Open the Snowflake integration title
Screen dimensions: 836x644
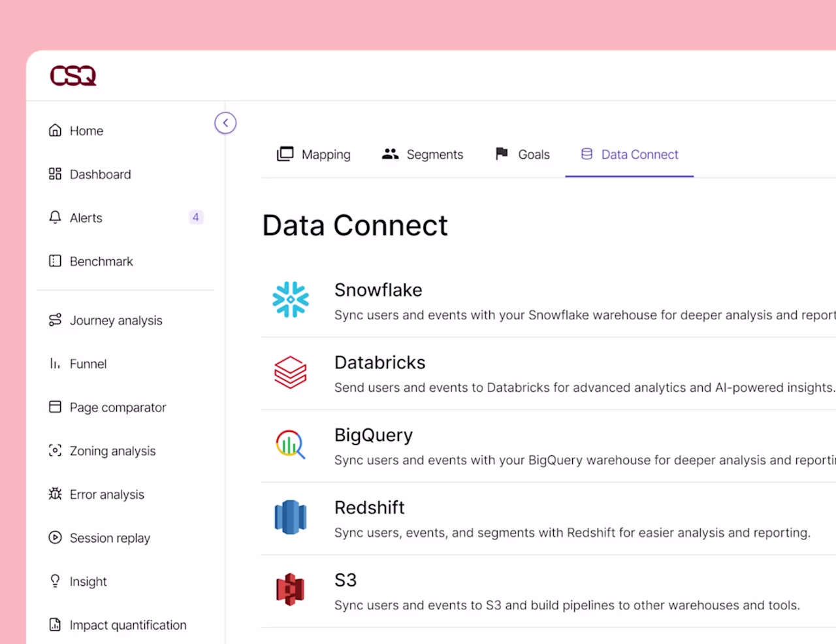tap(378, 290)
